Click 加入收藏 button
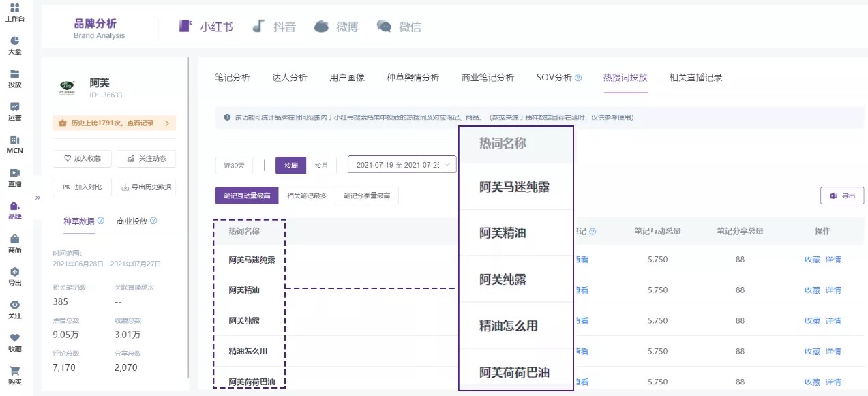This screenshot has height=396, width=868. pos(83,159)
